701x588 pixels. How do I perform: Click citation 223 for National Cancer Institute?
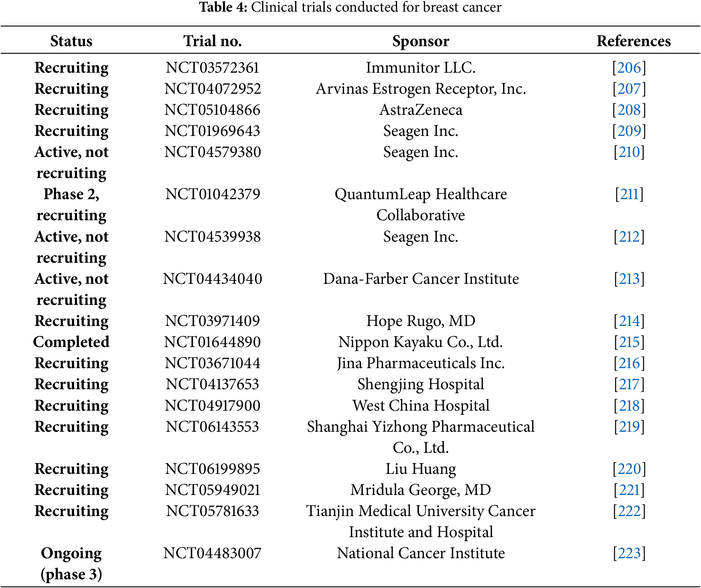pyautogui.click(x=629, y=553)
